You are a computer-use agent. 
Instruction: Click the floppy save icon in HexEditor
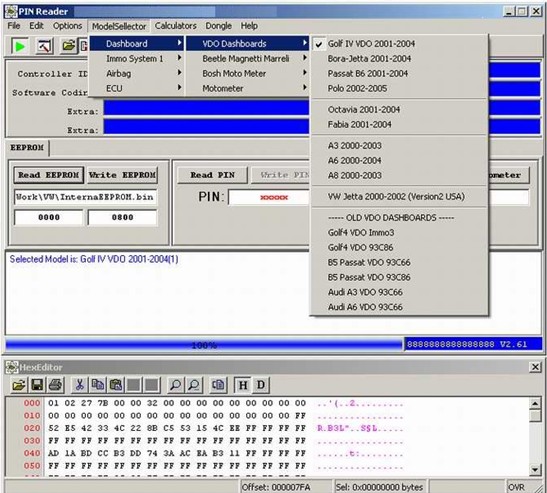[37, 385]
